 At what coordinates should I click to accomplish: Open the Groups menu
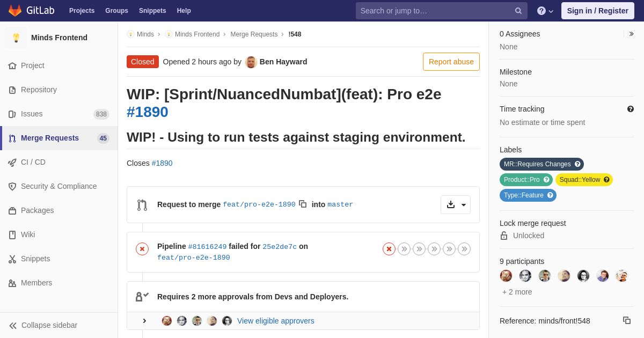tap(116, 11)
